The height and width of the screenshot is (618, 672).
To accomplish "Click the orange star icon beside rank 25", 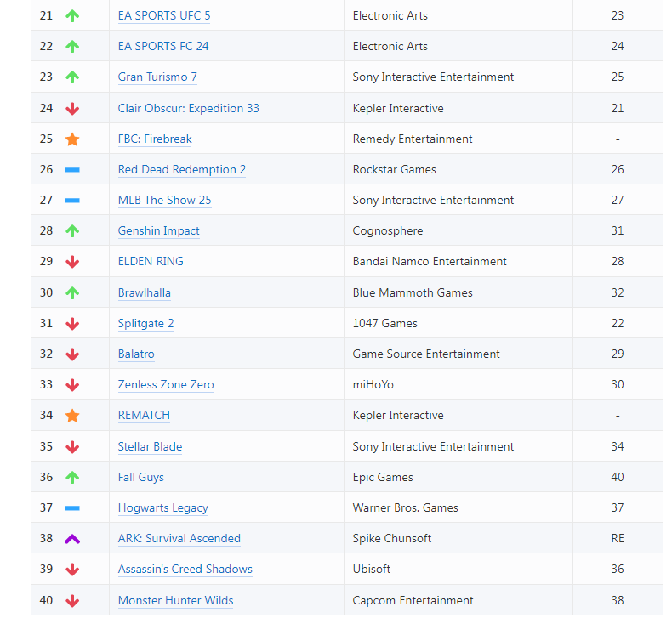I will (72, 139).
